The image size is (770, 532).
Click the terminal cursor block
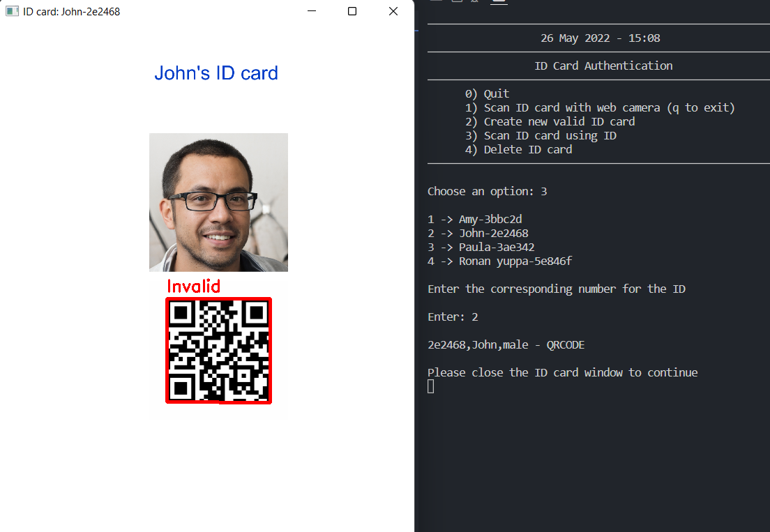[430, 387]
